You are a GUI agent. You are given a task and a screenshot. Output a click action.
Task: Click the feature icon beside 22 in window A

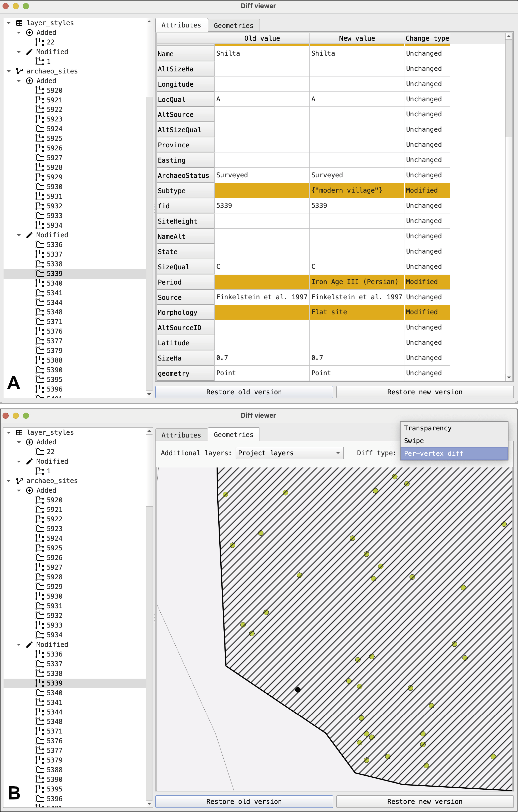click(40, 42)
